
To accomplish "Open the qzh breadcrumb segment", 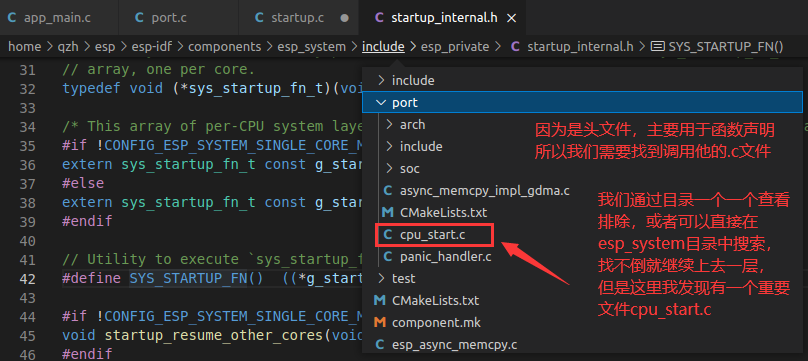I will [x=67, y=47].
